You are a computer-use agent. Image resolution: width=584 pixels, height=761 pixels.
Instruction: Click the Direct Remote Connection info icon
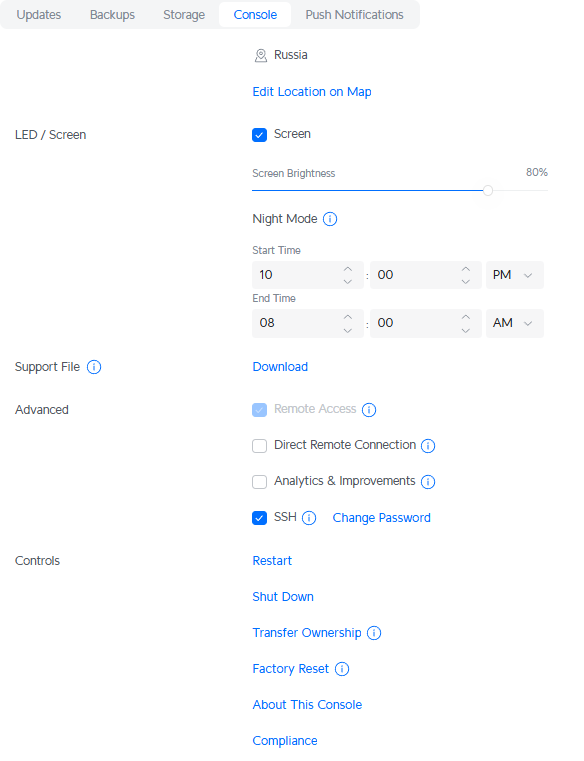pyautogui.click(x=428, y=446)
